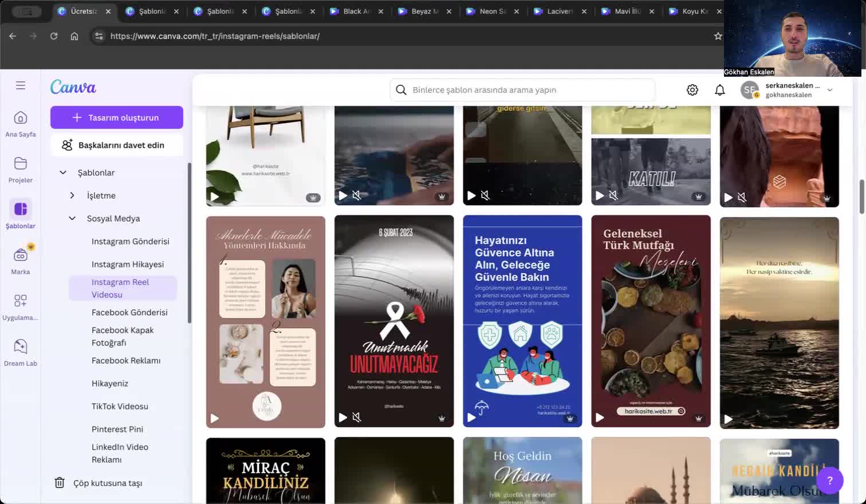Click browser reload icon
Image resolution: width=866 pixels, height=504 pixels.
pos(54,36)
